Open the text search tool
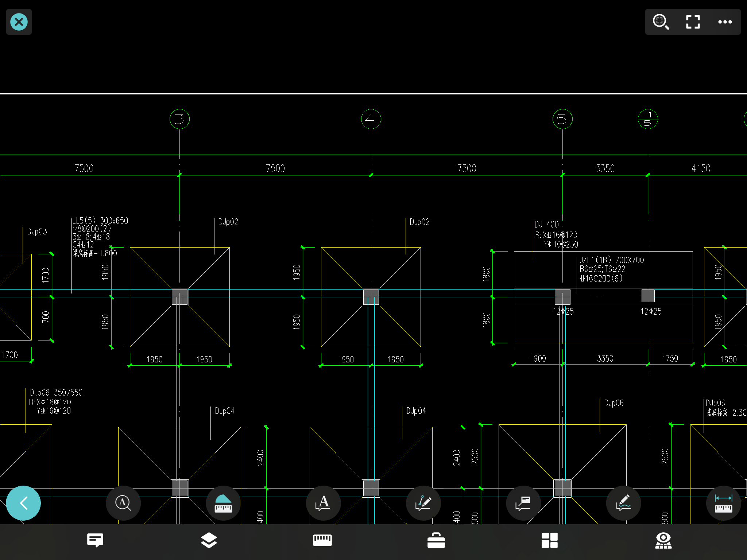 tap(123, 503)
